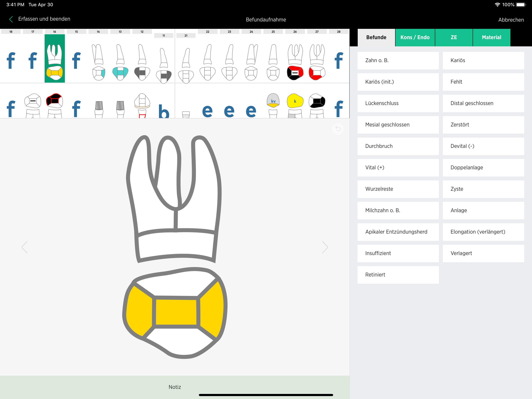This screenshot has height=399, width=532.
Task: Select tooth 13 with turquoise filling
Action: tap(120, 62)
